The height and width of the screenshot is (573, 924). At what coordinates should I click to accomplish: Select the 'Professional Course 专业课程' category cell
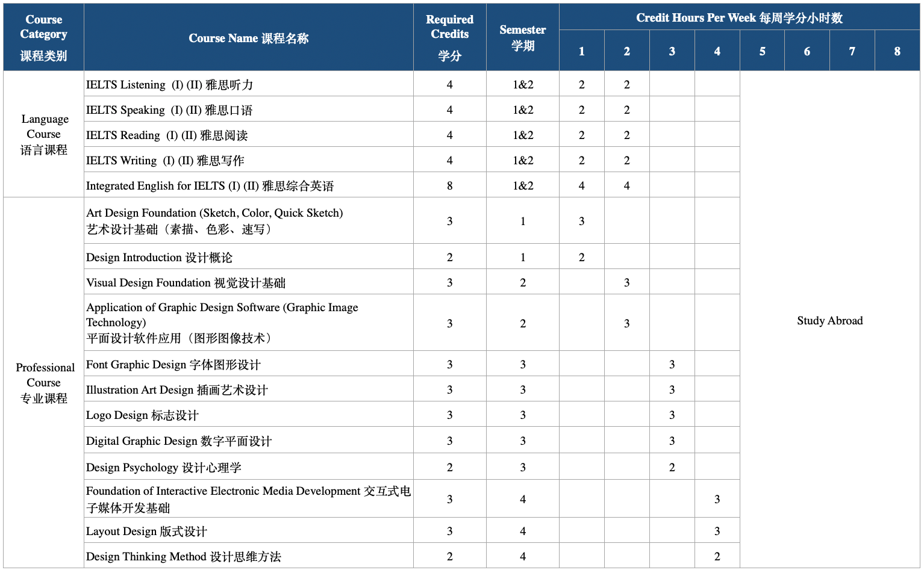coord(44,383)
